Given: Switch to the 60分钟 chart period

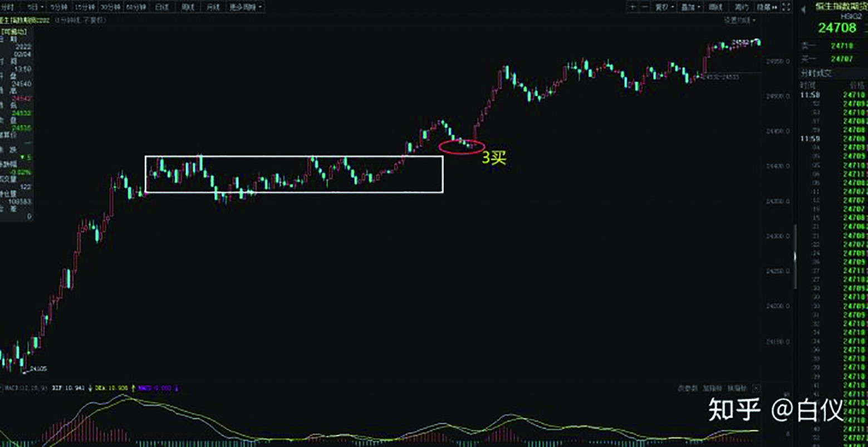Looking at the screenshot, I should [x=136, y=7].
